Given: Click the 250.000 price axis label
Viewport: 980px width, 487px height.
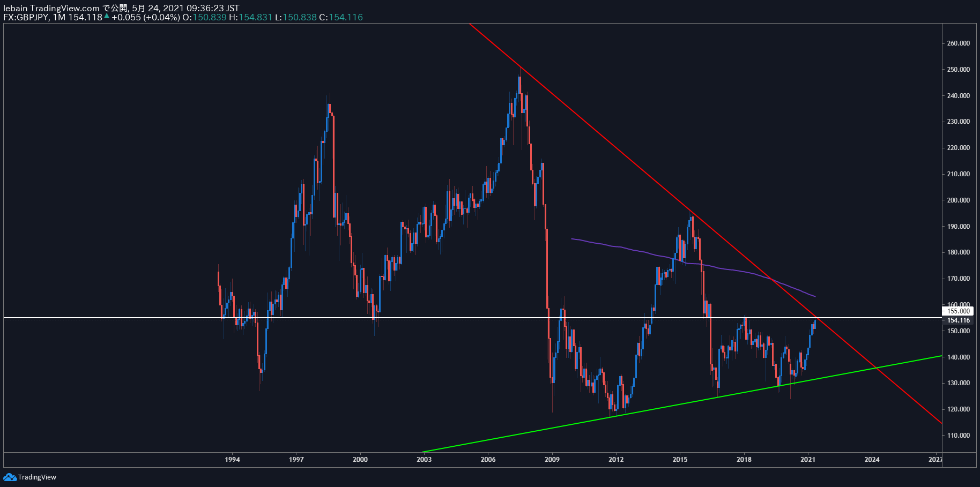Looking at the screenshot, I should tap(959, 70).
